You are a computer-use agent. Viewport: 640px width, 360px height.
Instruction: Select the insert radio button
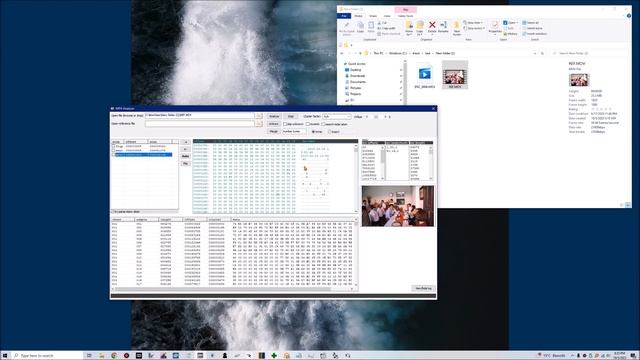(330, 132)
